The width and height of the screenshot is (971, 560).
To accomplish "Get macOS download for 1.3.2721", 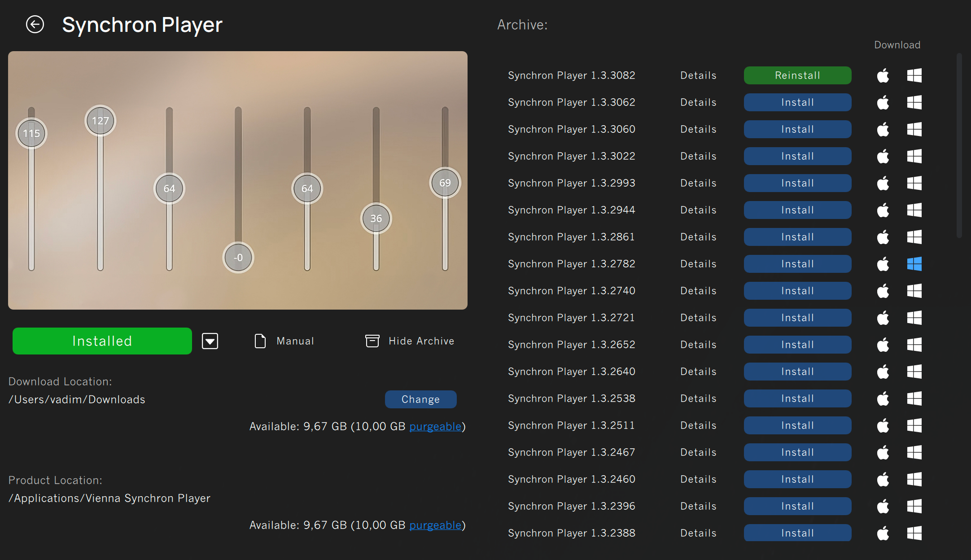I will coord(883,318).
